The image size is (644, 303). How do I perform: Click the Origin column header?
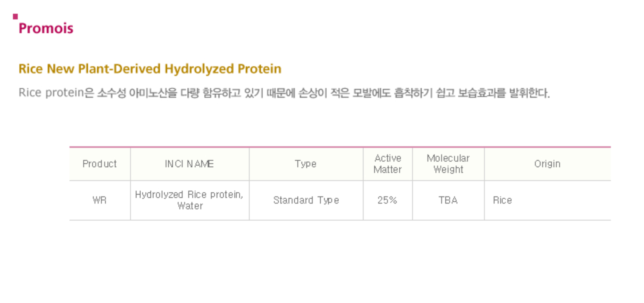point(547,164)
